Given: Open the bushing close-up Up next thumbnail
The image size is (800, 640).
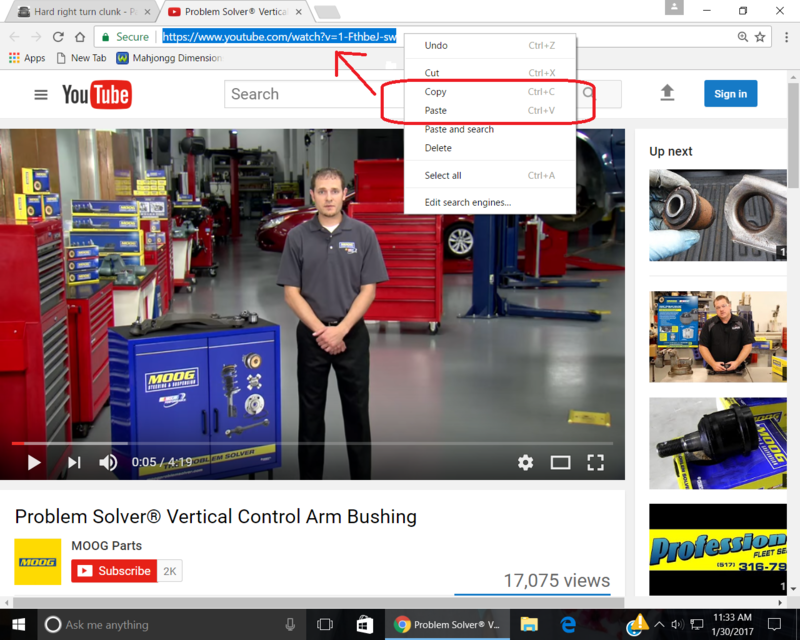Looking at the screenshot, I should click(x=718, y=215).
